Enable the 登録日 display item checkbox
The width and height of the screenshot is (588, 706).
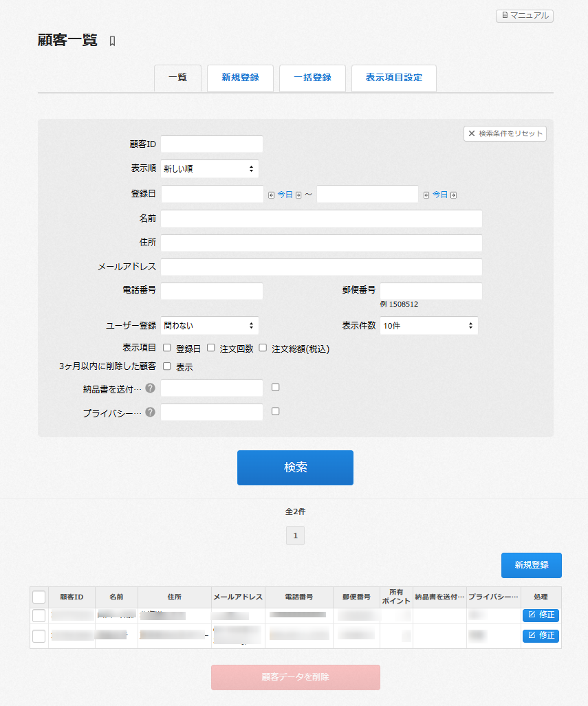click(167, 348)
